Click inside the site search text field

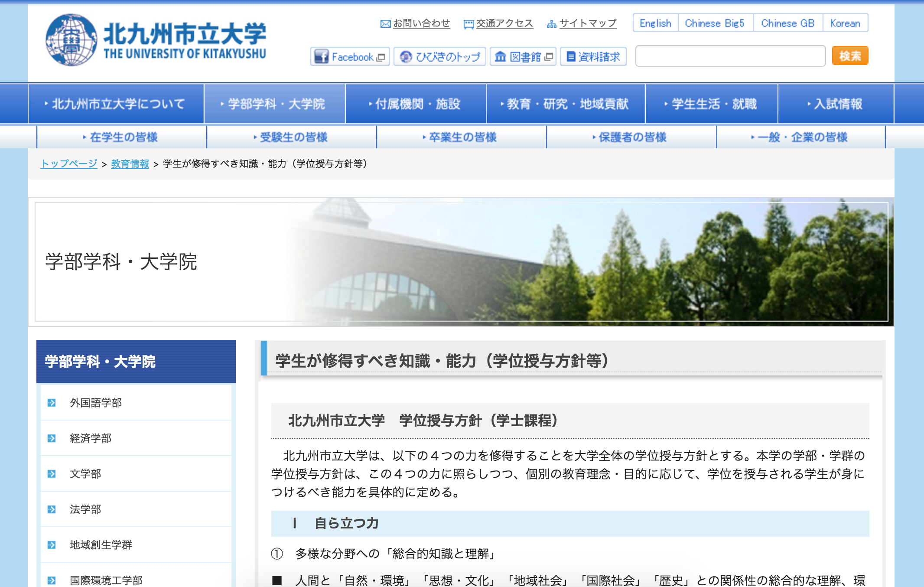point(730,56)
